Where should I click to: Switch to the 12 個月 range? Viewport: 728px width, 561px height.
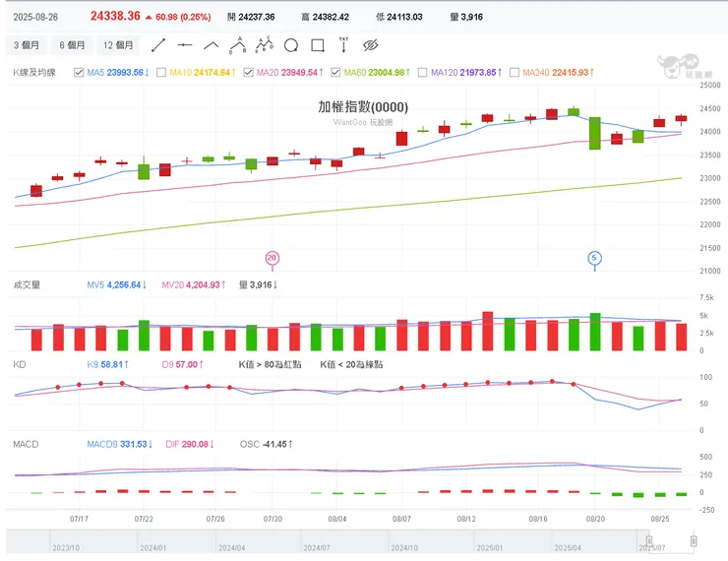click(x=118, y=45)
